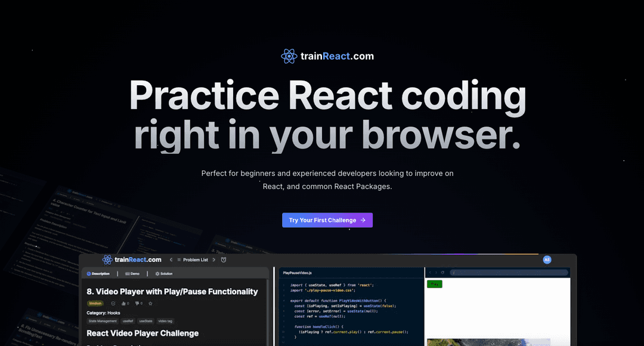Viewport: 644px width, 346px height.
Task: Switch to the Description tab
Action: point(98,274)
